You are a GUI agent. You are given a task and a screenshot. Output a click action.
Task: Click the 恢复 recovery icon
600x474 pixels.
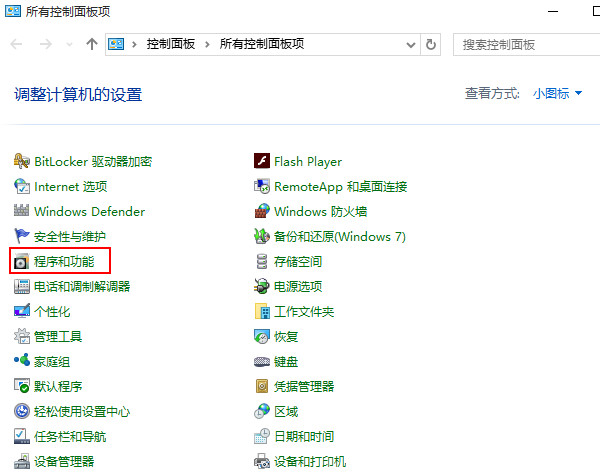coord(262,336)
